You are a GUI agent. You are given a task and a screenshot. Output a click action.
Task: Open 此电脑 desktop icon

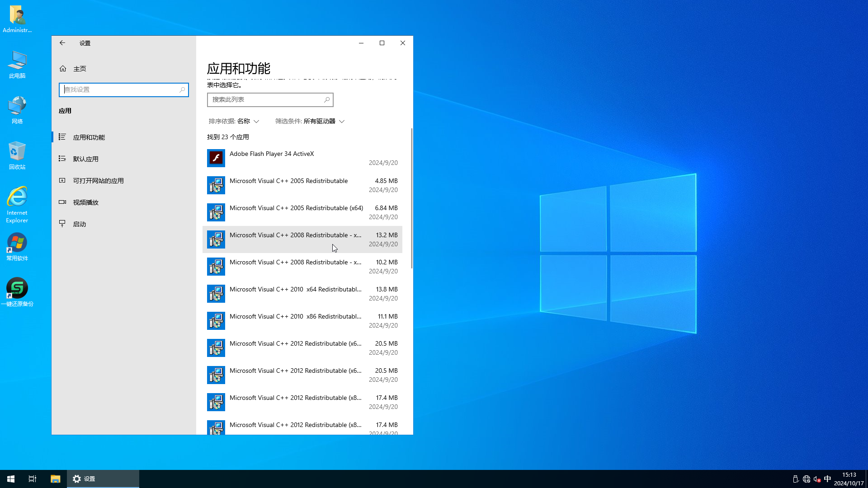point(17,65)
